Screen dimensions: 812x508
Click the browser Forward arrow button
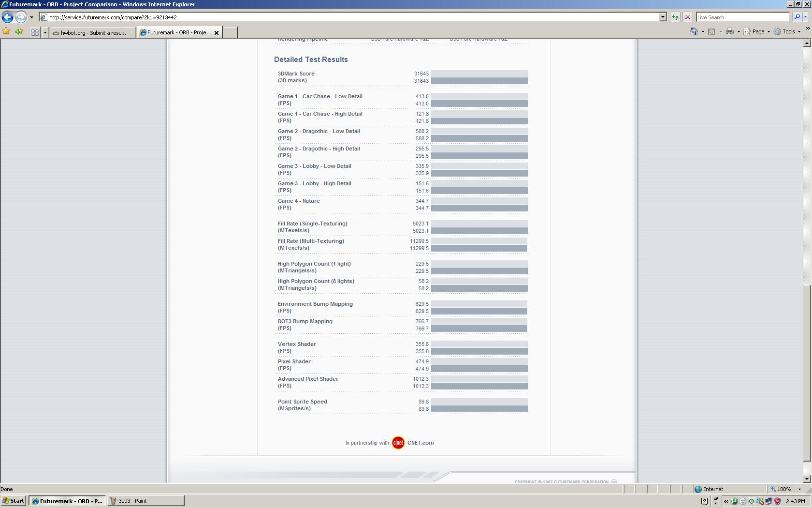click(21, 17)
